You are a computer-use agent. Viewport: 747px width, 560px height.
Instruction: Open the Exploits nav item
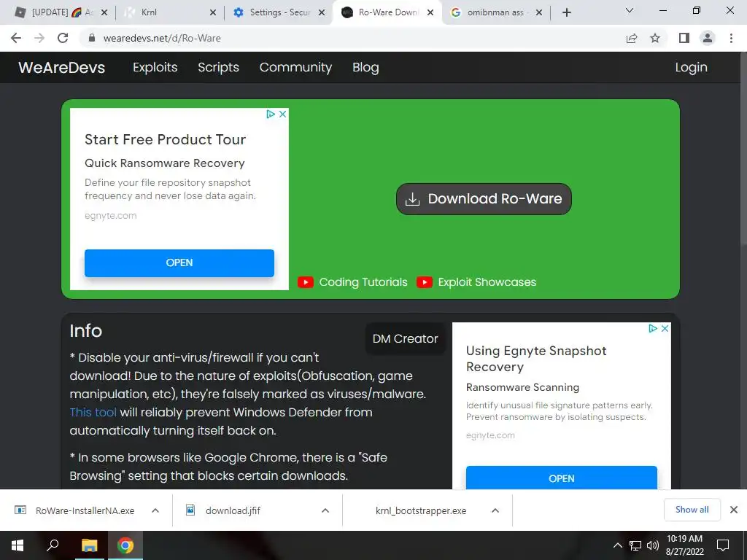pos(155,68)
